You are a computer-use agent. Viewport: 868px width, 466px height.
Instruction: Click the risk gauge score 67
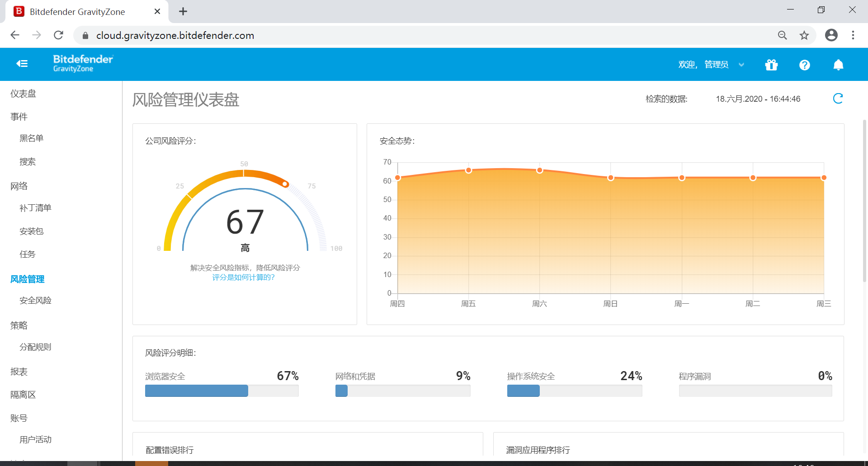click(245, 222)
